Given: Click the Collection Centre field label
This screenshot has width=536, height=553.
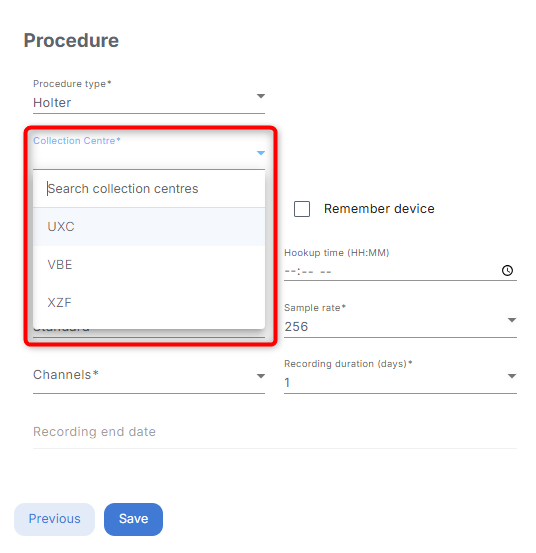Looking at the screenshot, I should tap(77, 141).
